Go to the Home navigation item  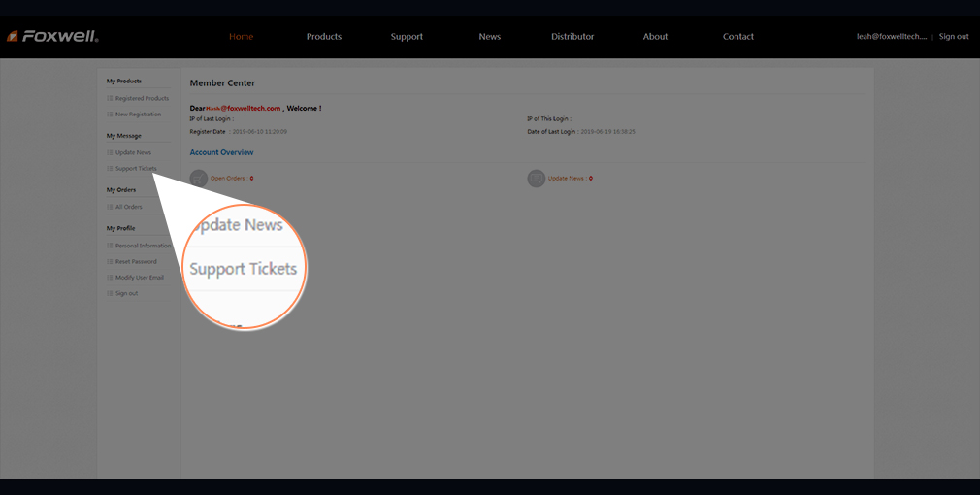(x=241, y=37)
